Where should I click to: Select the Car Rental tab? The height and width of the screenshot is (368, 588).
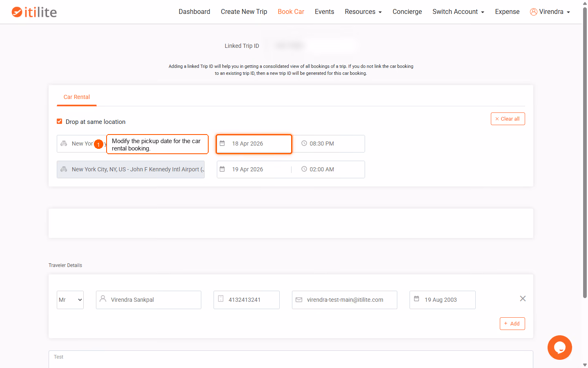[x=77, y=97]
